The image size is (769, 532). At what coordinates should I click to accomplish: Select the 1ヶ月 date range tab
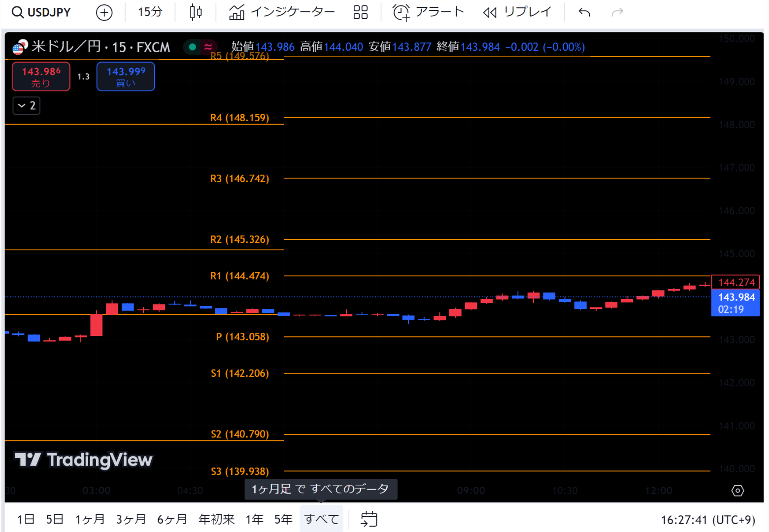(x=90, y=519)
